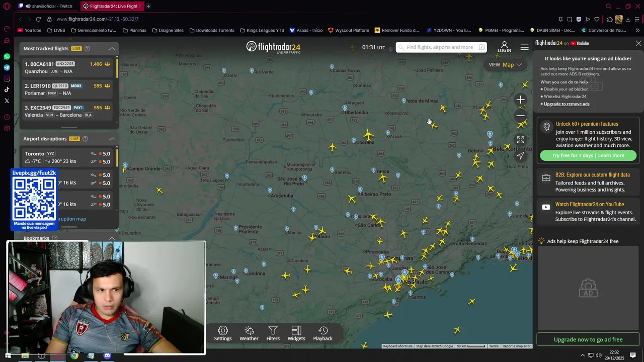Close the Flightradar24 YouTube side panel

pos(638,43)
